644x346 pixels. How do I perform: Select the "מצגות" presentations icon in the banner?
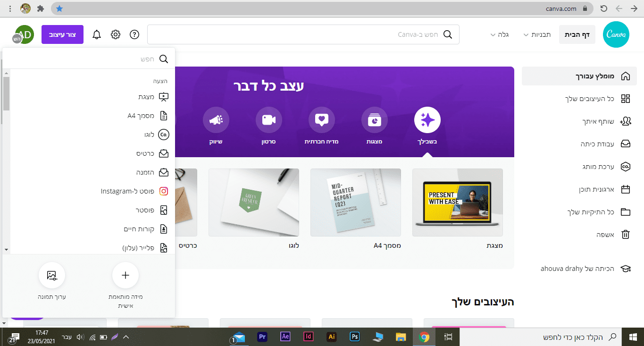tap(374, 120)
